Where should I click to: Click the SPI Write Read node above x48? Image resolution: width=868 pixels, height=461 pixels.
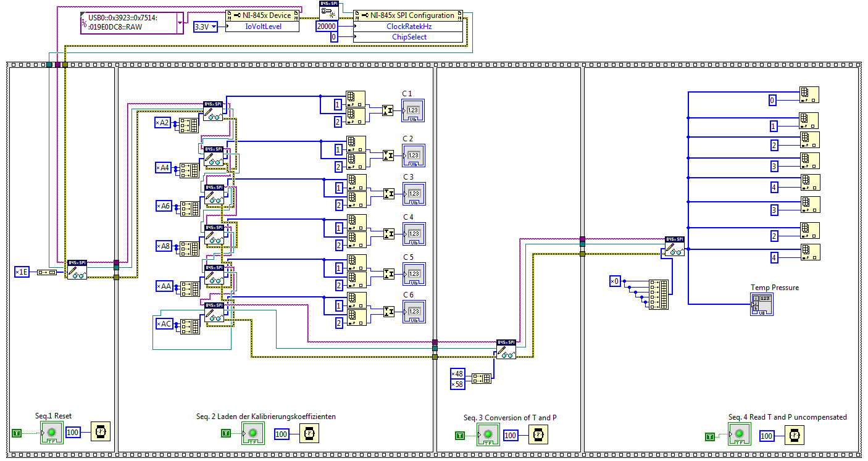click(506, 349)
